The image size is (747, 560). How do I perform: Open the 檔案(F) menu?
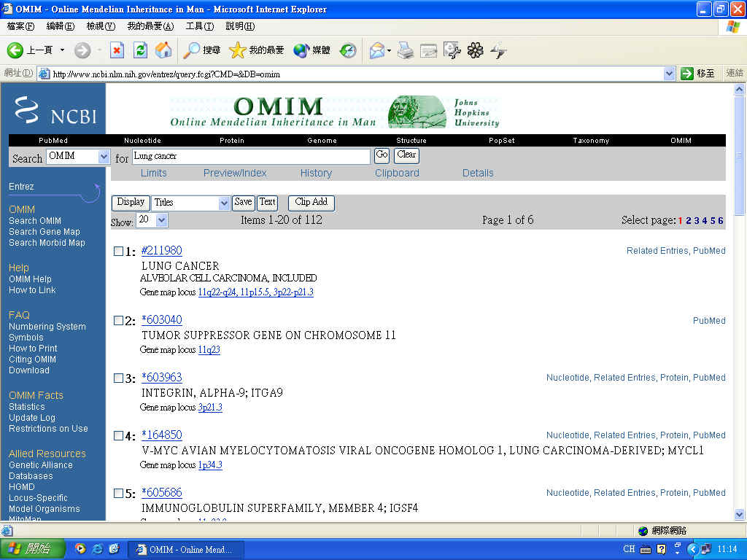[20, 26]
